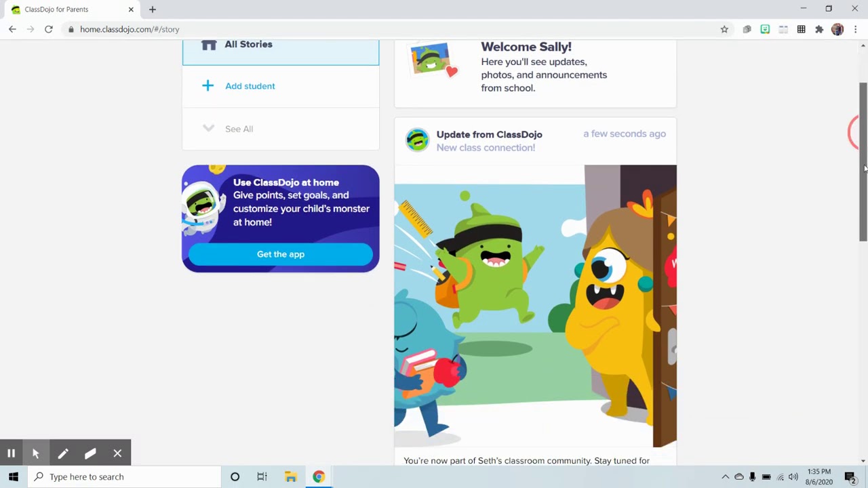Open the taskbar clock and date
The height and width of the screenshot is (488, 868).
coord(819,476)
